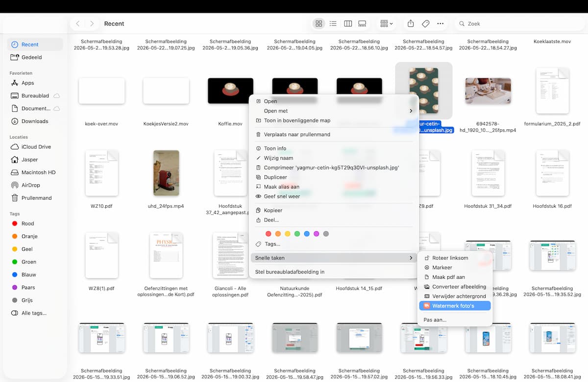This screenshot has height=382, width=588.
Task: Click the tag toolbar icon
Action: [x=425, y=24]
